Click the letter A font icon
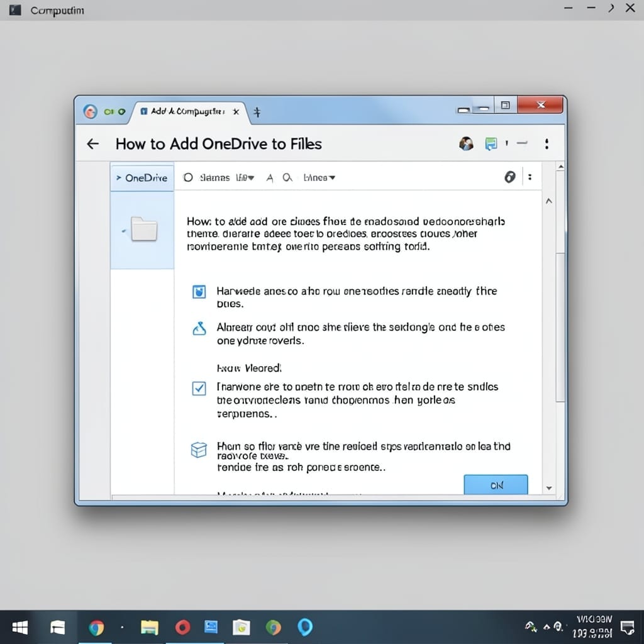 [269, 178]
